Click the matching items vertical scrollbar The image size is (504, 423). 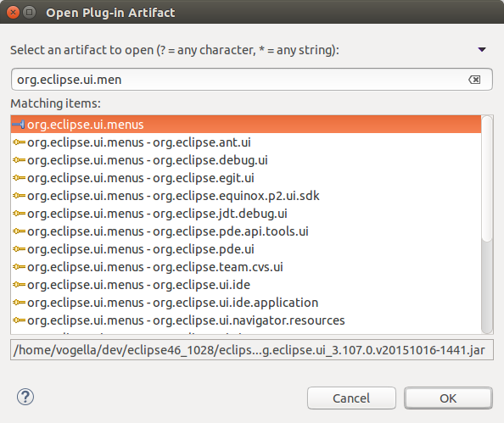pos(487,225)
